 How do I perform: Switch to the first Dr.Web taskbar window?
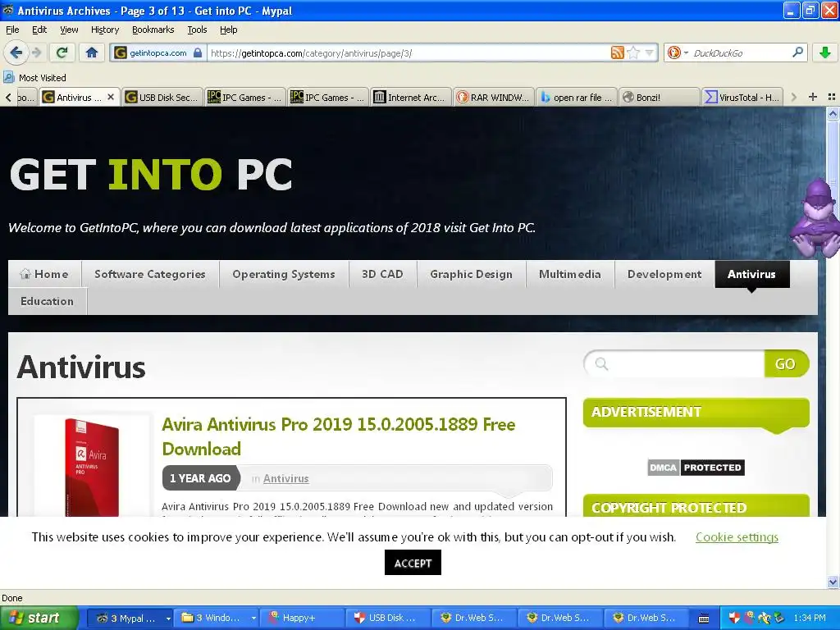point(475,618)
